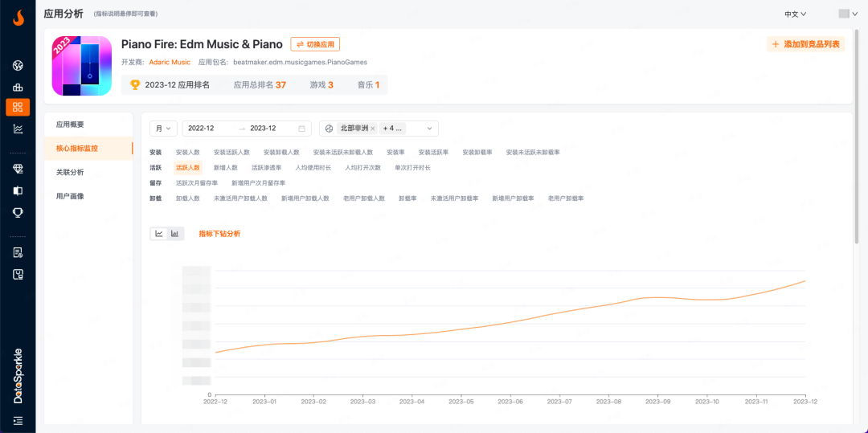The width and height of the screenshot is (868, 433).
Task: Select the 安装活跃率 metric
Action: point(433,152)
